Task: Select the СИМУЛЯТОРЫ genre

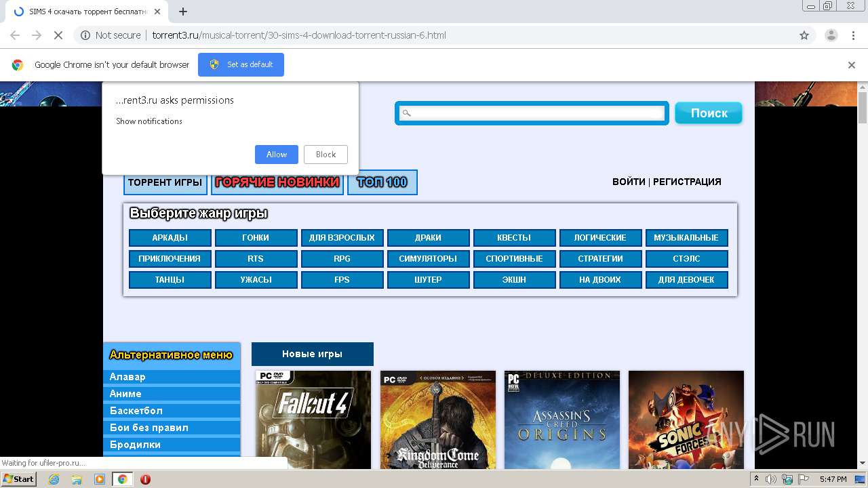Action: [428, 259]
